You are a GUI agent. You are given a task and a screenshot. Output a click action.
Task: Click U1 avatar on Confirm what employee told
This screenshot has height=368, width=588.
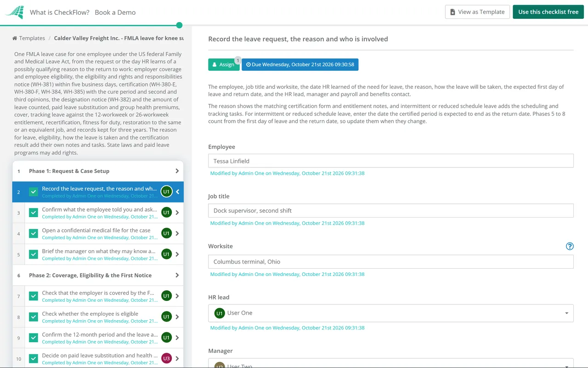(x=166, y=213)
